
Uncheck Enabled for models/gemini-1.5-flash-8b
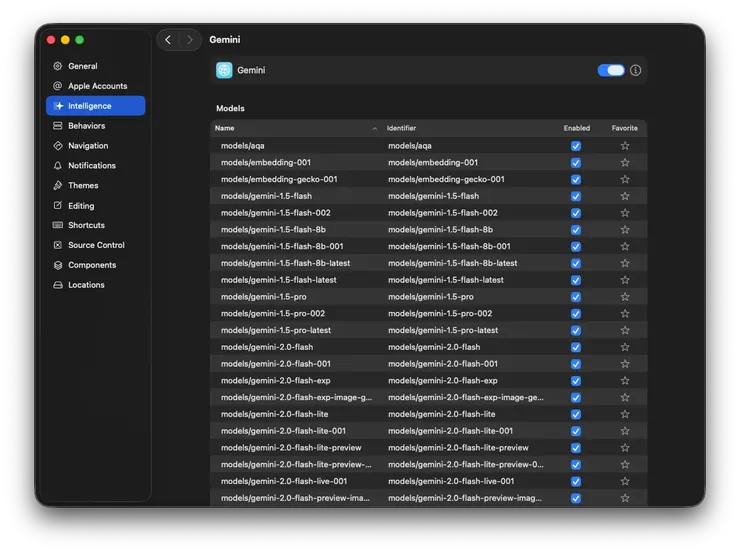pyautogui.click(x=576, y=230)
